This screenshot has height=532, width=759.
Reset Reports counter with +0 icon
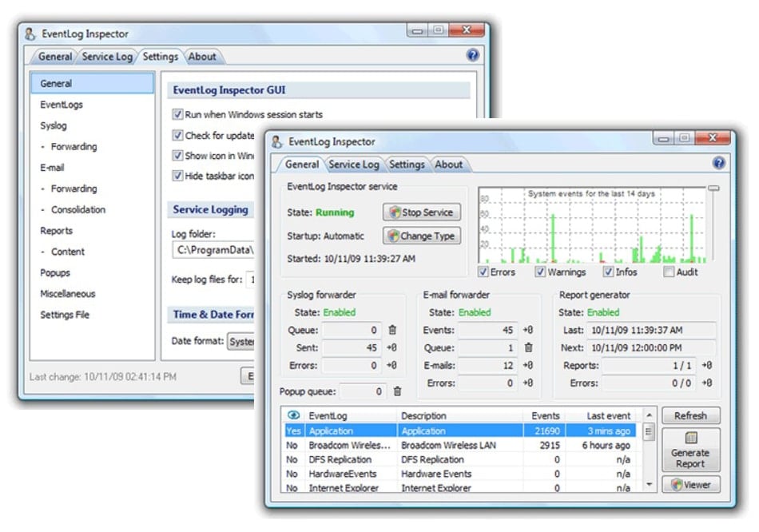[x=707, y=366]
